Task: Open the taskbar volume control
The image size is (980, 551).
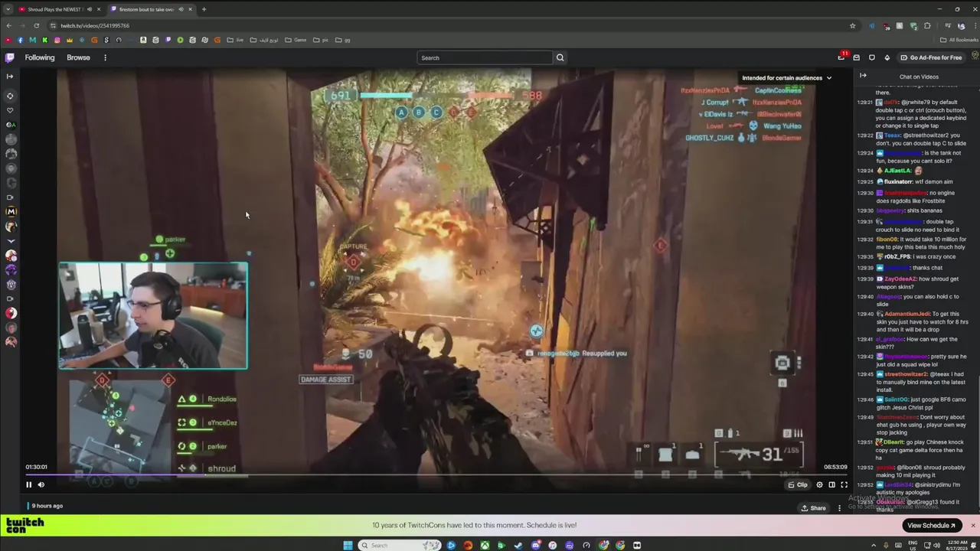Action: [935, 545]
